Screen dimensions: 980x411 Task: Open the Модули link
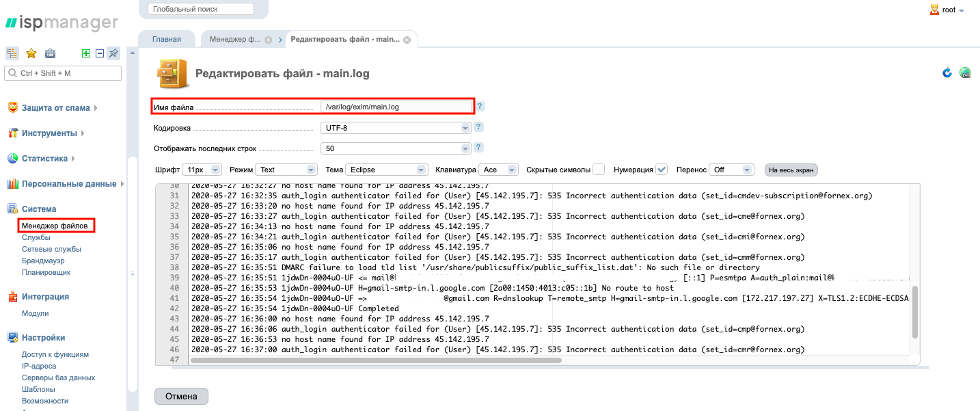coord(35,313)
